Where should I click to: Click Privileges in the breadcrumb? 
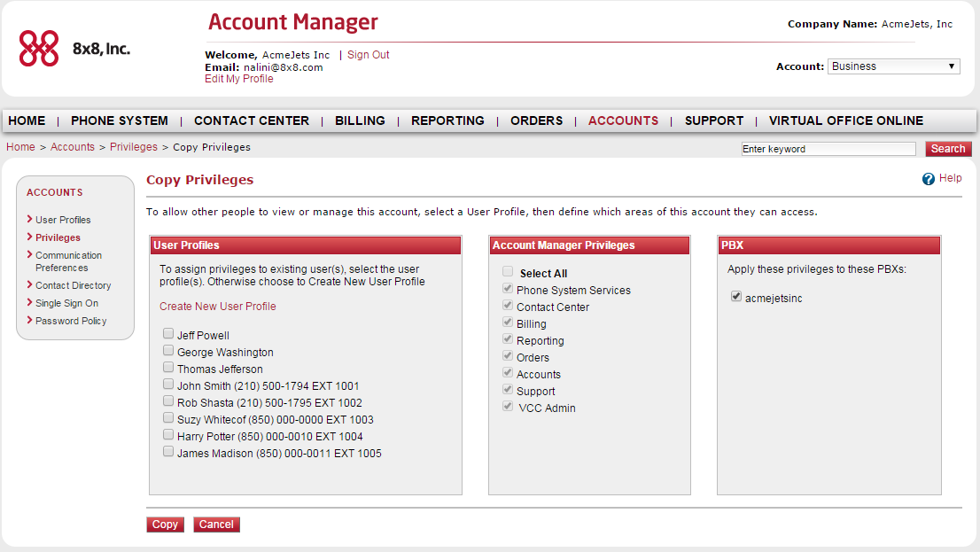coord(134,147)
